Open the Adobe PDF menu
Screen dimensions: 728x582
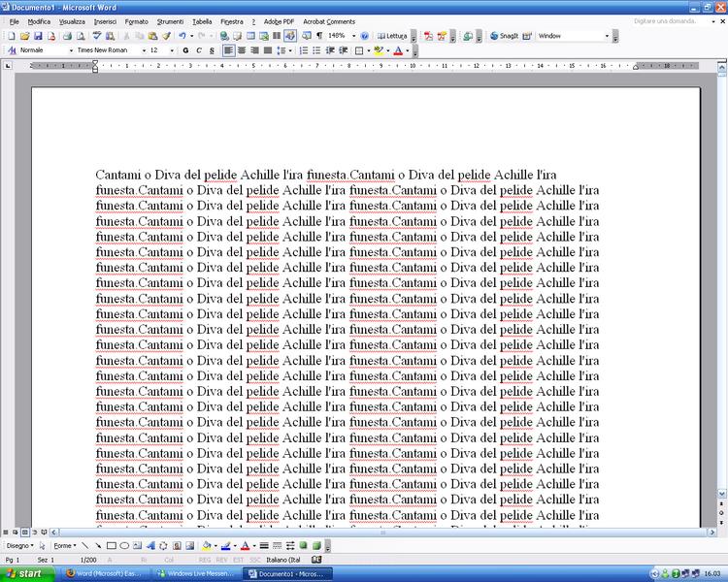pos(279,21)
